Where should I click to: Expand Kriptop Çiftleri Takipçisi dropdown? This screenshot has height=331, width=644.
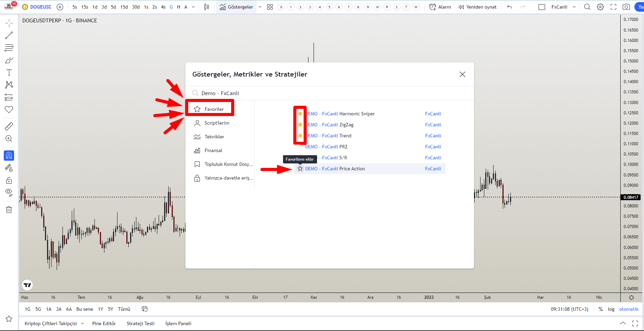[82, 323]
